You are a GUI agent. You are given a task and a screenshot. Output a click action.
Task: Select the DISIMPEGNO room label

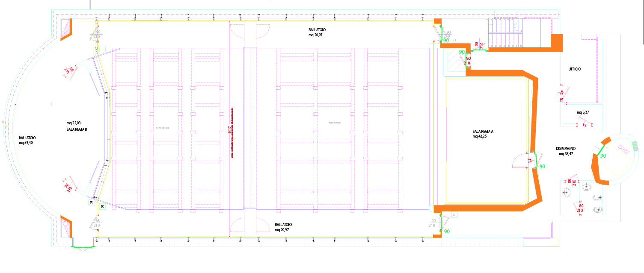click(565, 149)
